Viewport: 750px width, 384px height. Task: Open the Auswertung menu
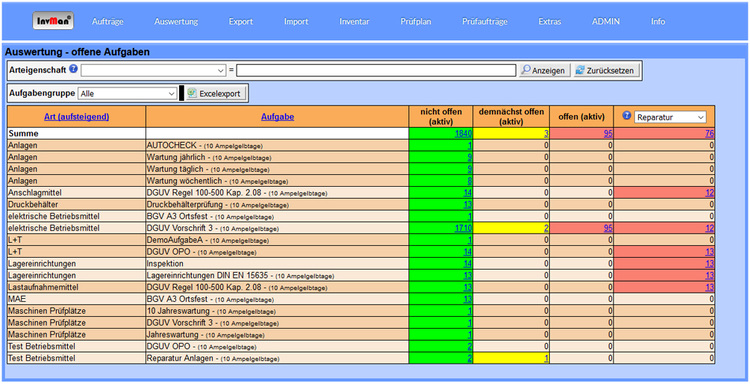point(176,22)
